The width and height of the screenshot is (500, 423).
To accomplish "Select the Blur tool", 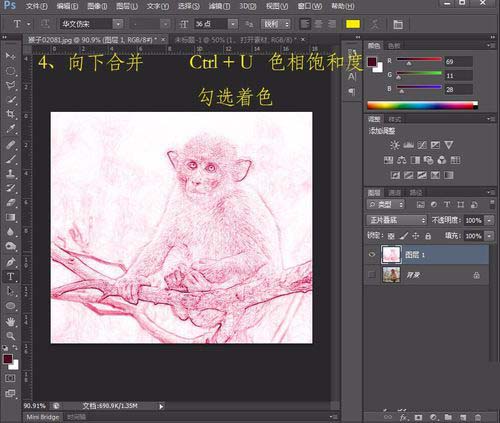I will pos(10,232).
